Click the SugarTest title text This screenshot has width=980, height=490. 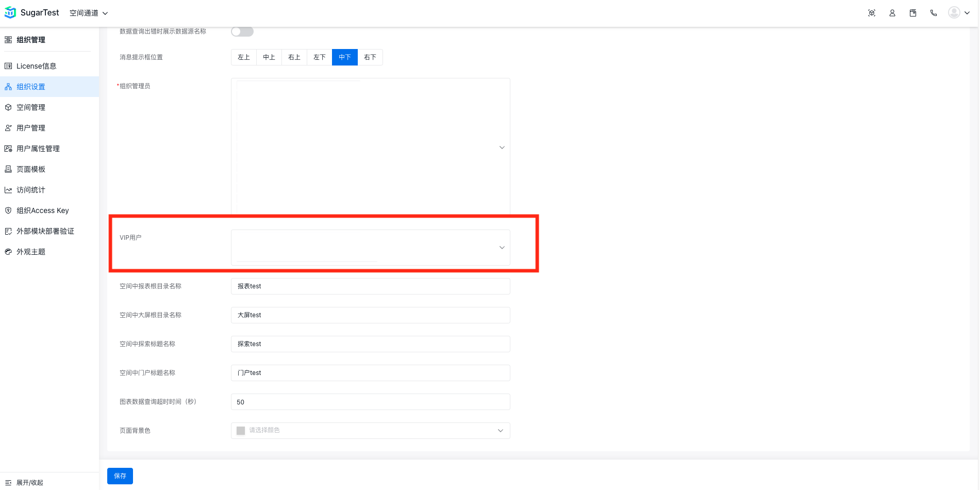point(40,12)
